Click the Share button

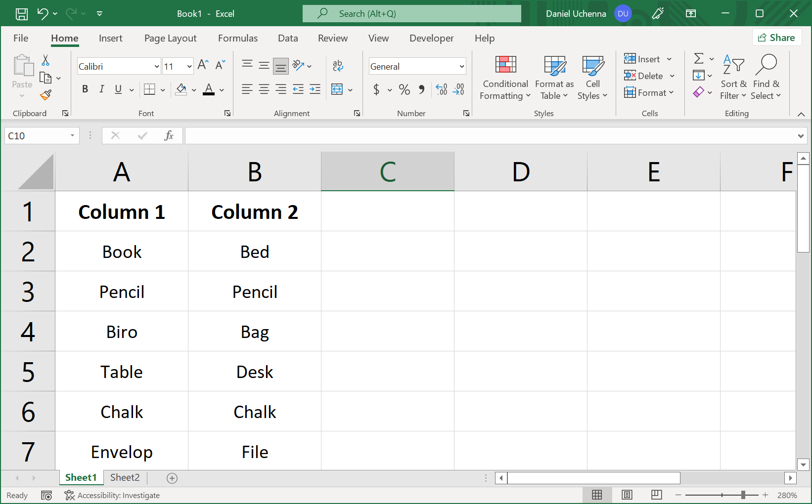click(x=777, y=37)
